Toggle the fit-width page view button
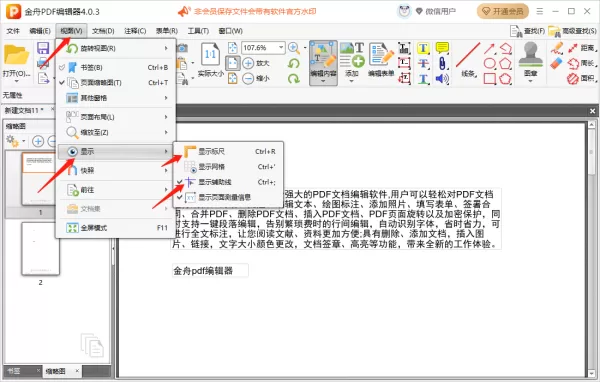600x382 pixels. point(233,63)
